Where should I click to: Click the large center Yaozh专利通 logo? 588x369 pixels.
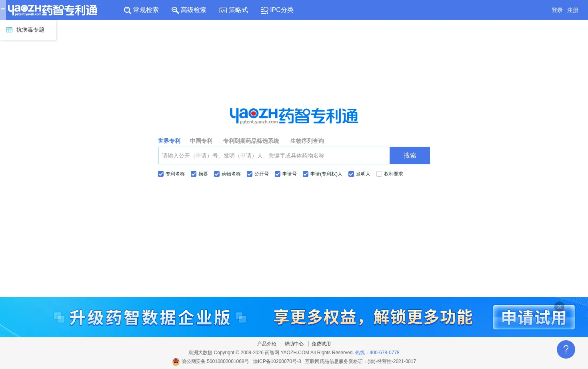coord(294,116)
